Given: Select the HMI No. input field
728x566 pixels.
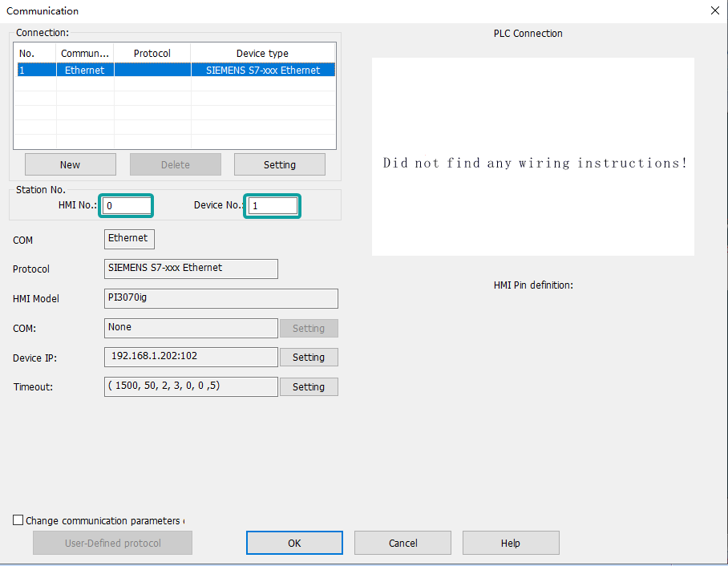Looking at the screenshot, I should tap(126, 205).
